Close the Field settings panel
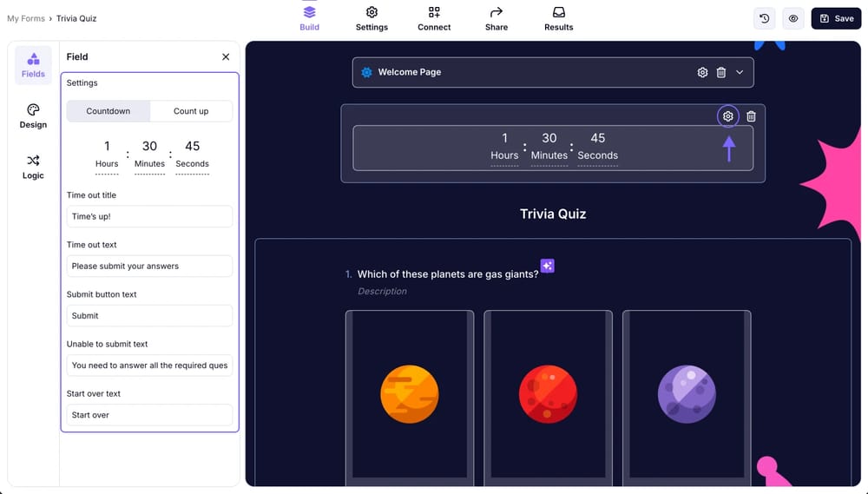The height and width of the screenshot is (494, 868). point(226,56)
